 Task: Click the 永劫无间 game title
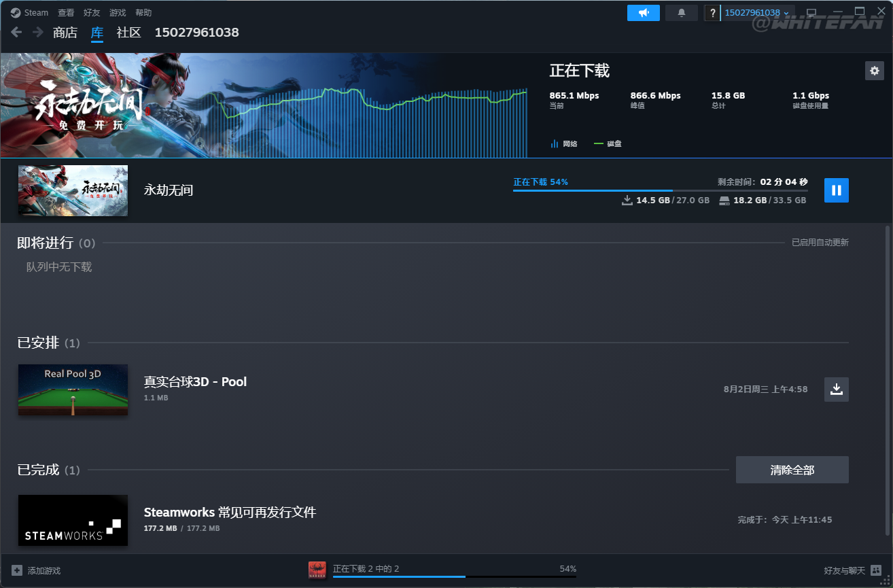pyautogui.click(x=169, y=190)
